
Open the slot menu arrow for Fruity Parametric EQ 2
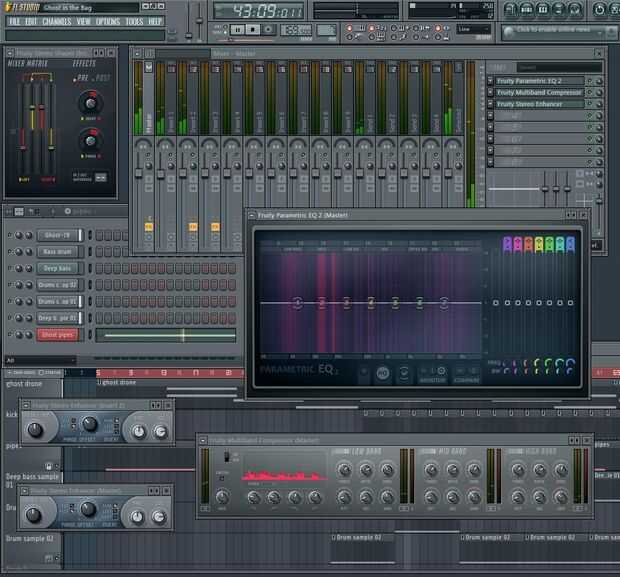click(x=490, y=81)
